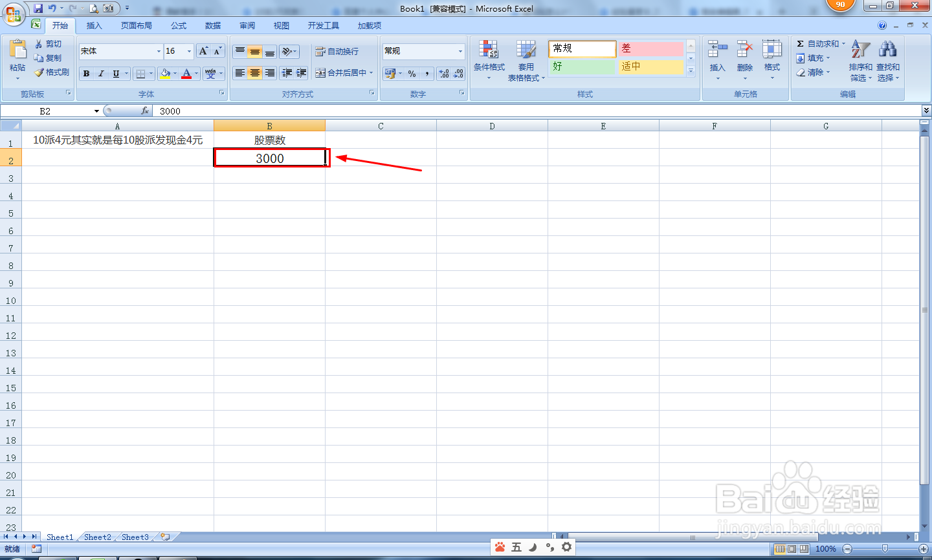Image resolution: width=932 pixels, height=560 pixels.
Task: Open font name dropdown
Action: pyautogui.click(x=159, y=51)
